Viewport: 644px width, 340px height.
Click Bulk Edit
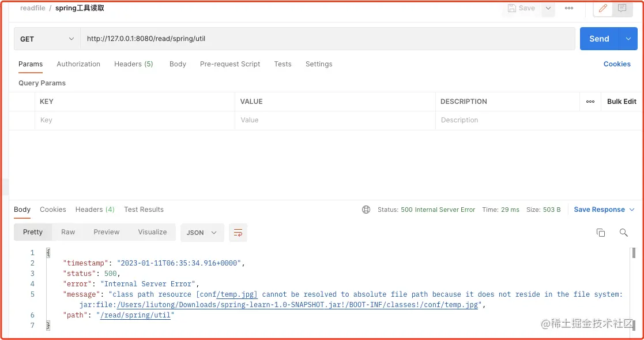[622, 102]
